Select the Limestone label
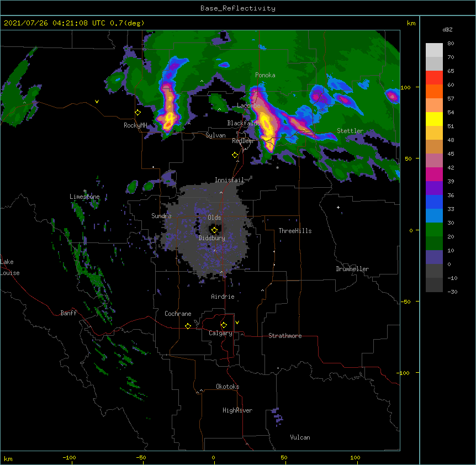The image size is (476, 465). (84, 197)
